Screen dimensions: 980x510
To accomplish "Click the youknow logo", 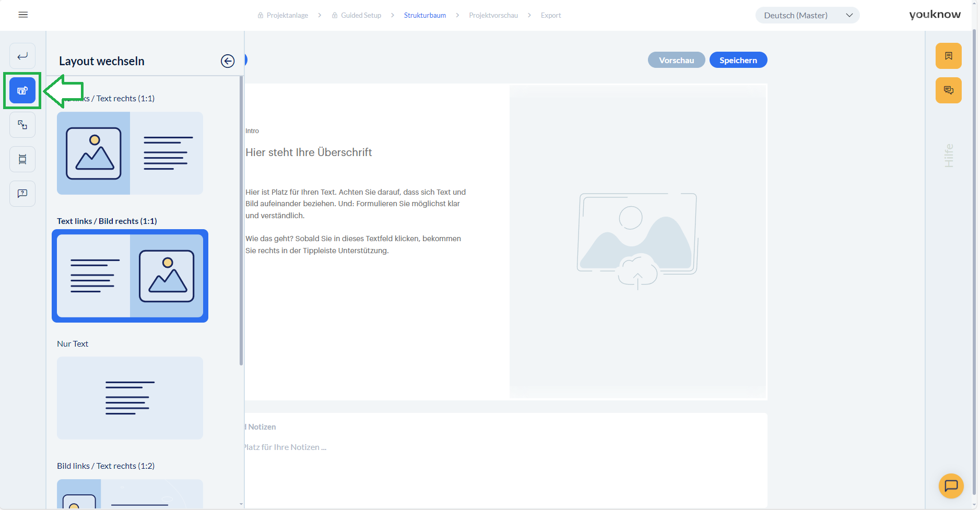I will pos(935,15).
